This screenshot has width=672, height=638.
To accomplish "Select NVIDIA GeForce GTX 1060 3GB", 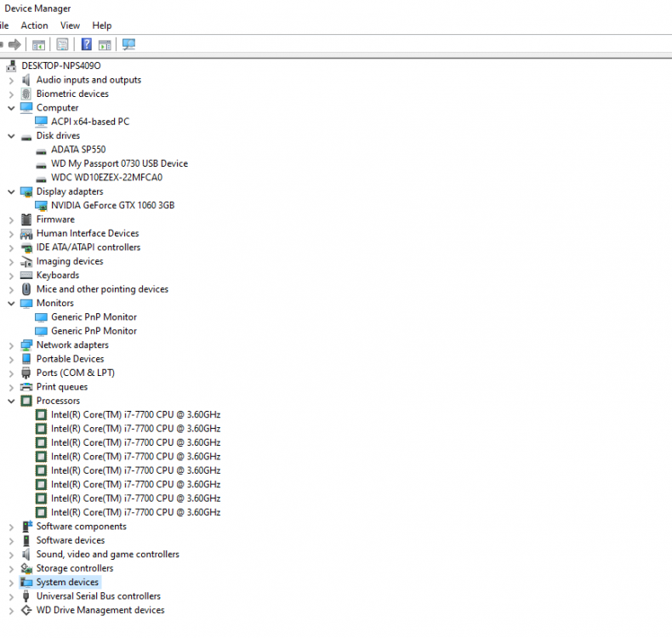I will 113,205.
